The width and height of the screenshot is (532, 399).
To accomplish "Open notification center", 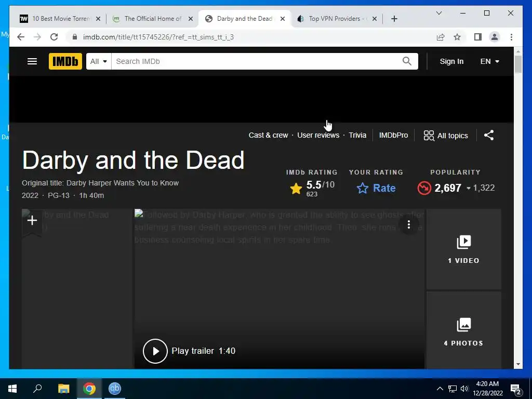I will (x=516, y=390).
